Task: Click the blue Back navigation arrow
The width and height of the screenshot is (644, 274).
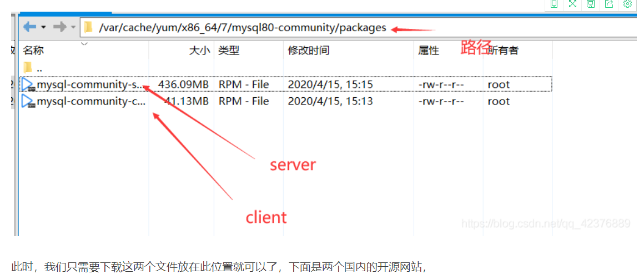Action: [x=29, y=27]
